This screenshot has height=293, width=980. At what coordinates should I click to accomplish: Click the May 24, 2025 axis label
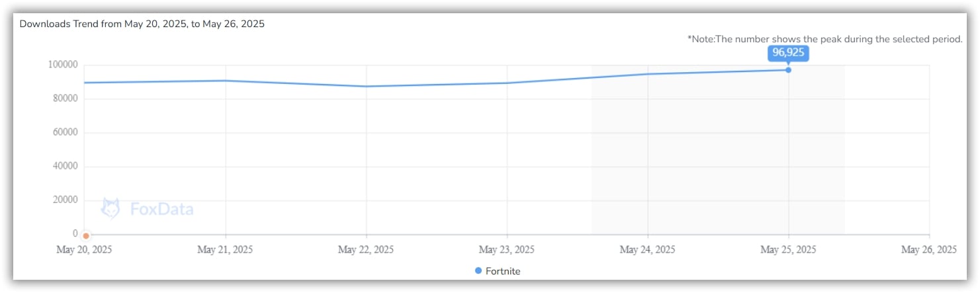pyautogui.click(x=648, y=250)
